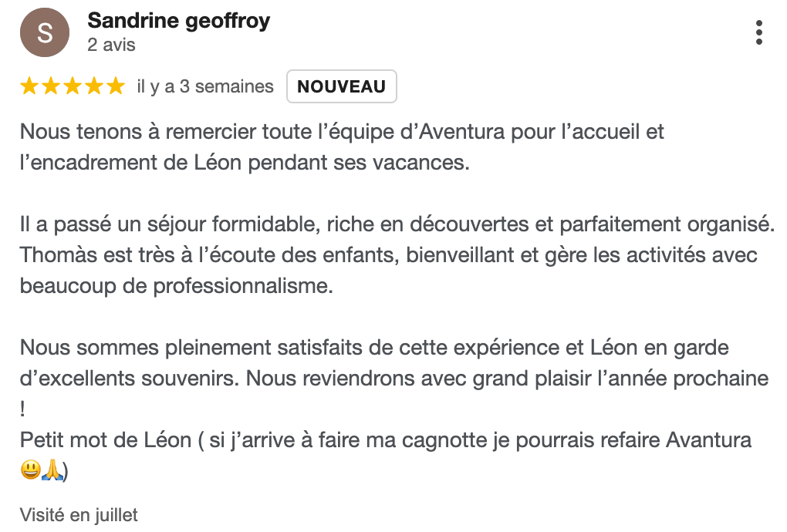The image size is (787, 532).
Task: Click the "Visité en juillet" label
Action: 79,515
